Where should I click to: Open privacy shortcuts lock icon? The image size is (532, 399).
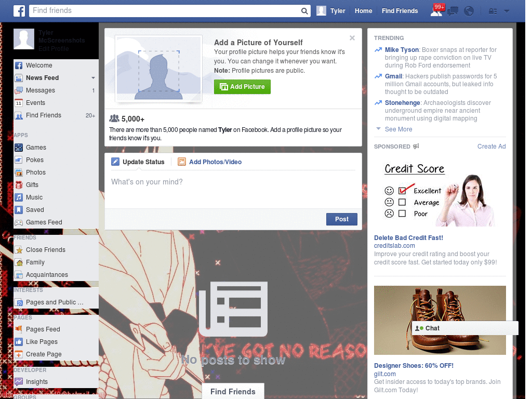[x=493, y=11]
